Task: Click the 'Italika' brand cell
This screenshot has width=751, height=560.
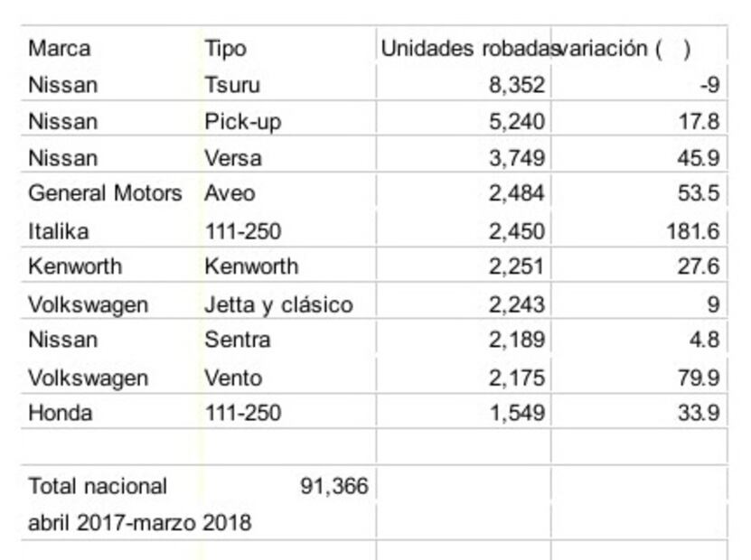Action: click(x=59, y=231)
